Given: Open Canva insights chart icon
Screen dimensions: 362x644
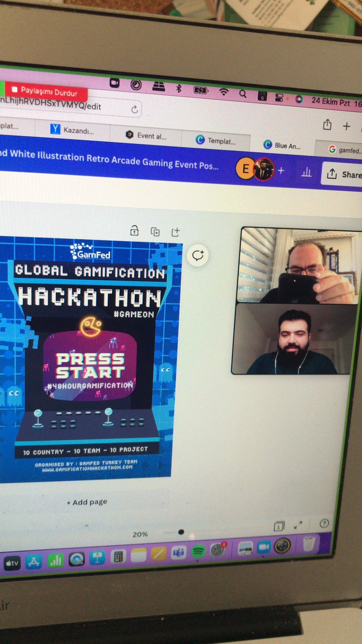Looking at the screenshot, I should pyautogui.click(x=306, y=173).
